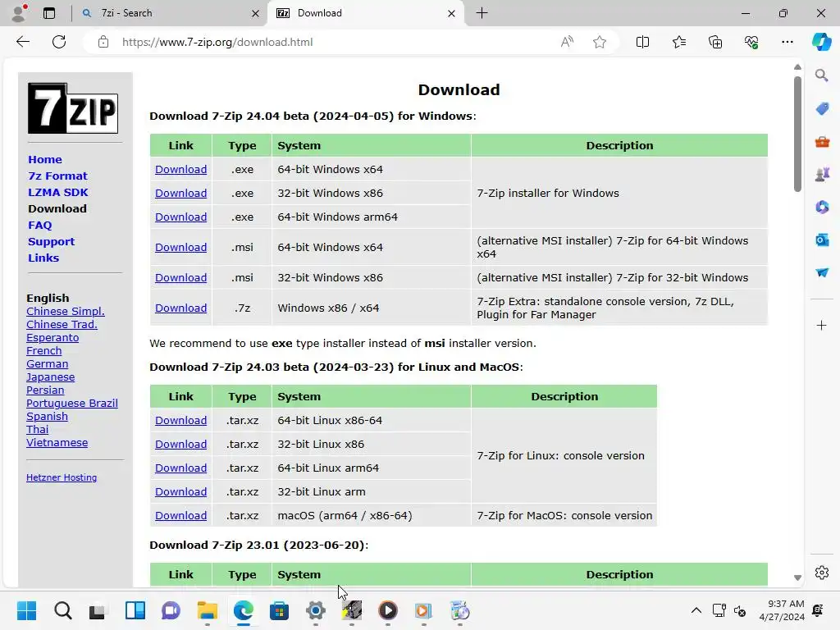840x630 pixels.
Task: Open Settings and more ellipsis menu
Action: click(x=787, y=42)
